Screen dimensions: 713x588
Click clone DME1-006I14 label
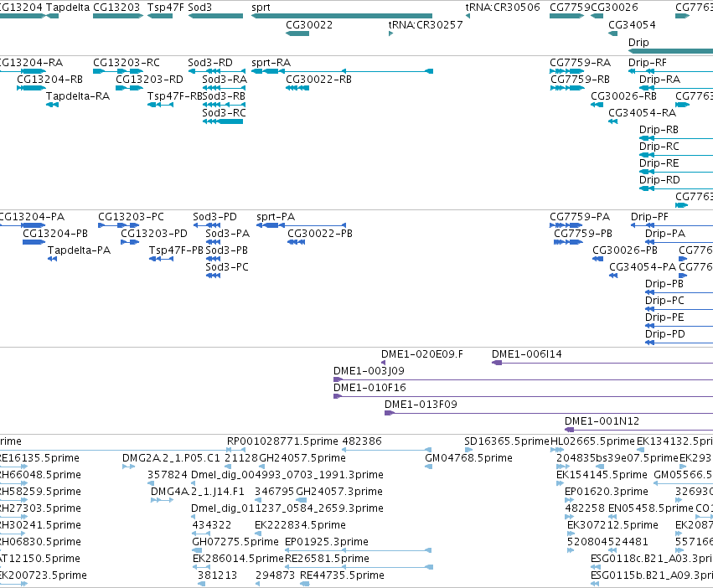pyautogui.click(x=526, y=354)
